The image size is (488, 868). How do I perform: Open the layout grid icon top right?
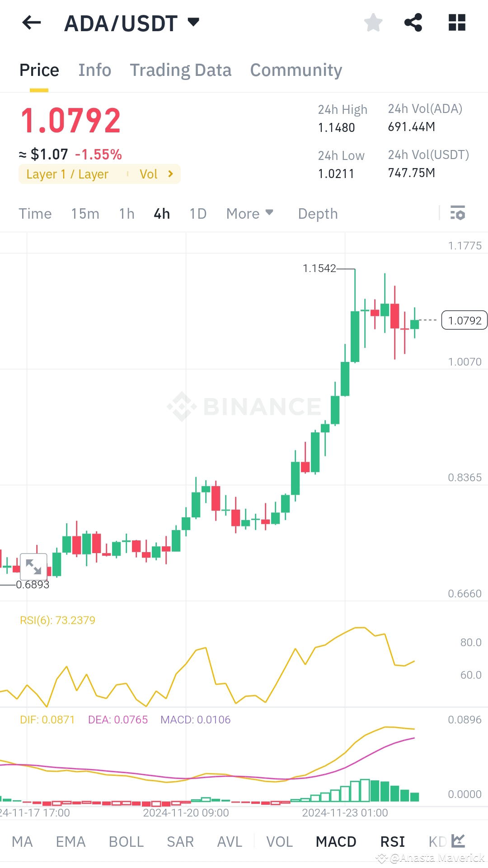[x=458, y=23]
